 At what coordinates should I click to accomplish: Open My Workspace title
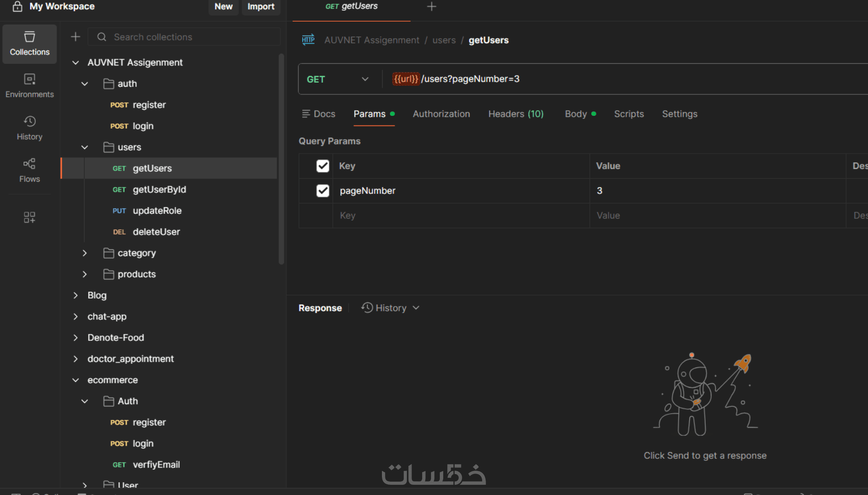[62, 6]
